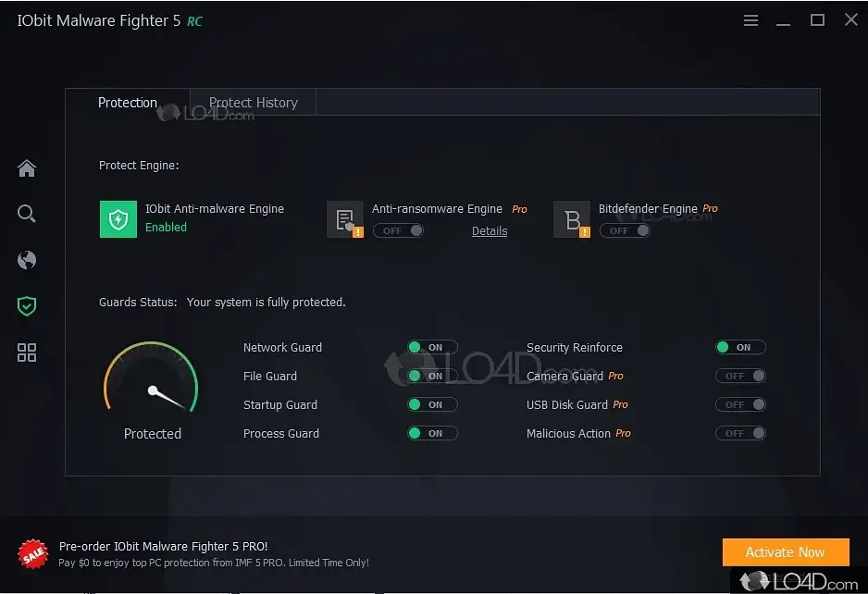Click the Network Guard label
The image size is (868, 594).
(282, 348)
